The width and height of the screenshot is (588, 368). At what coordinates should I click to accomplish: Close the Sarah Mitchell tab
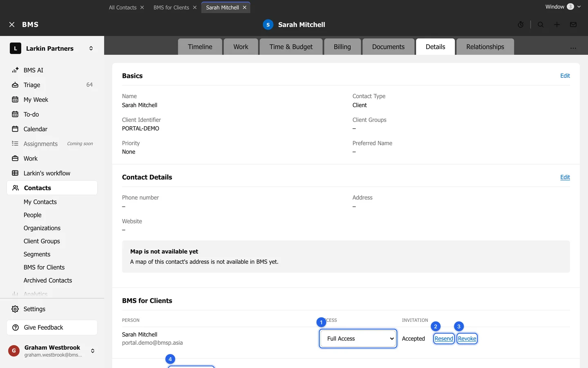(x=245, y=7)
